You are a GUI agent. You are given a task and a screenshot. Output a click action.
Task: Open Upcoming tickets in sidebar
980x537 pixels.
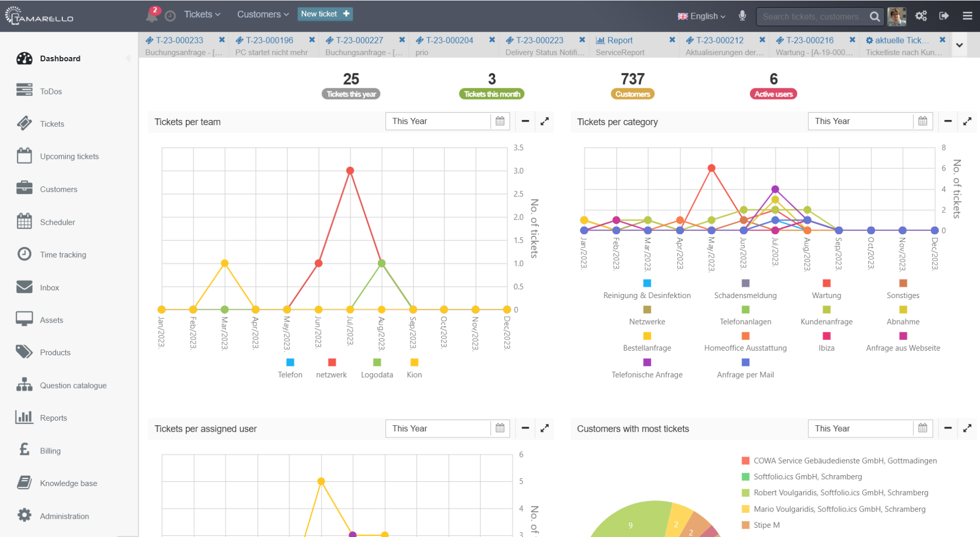click(x=69, y=157)
